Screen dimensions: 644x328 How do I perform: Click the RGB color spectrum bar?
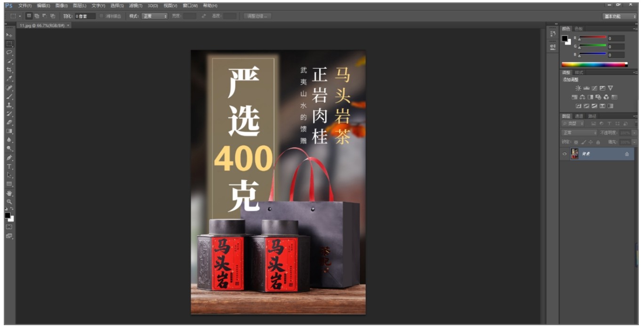(x=594, y=64)
